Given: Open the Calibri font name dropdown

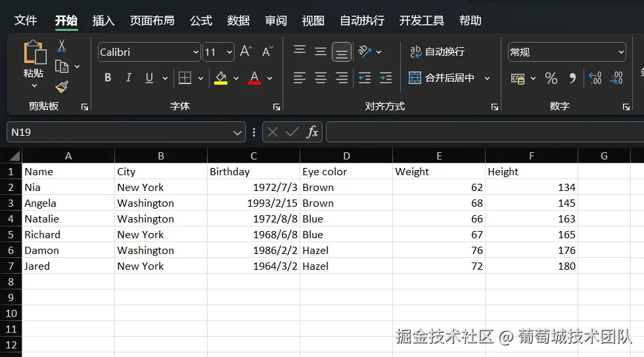Looking at the screenshot, I should (196, 52).
